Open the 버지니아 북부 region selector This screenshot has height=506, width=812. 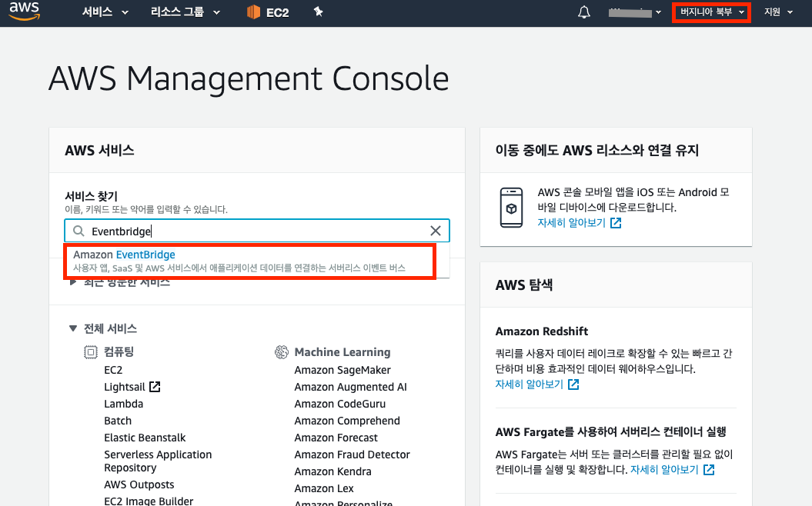click(x=711, y=12)
